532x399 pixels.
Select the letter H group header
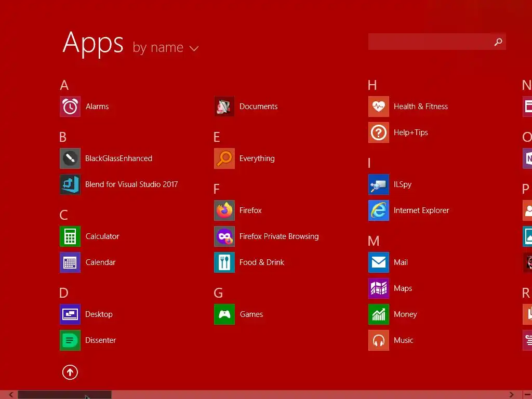pos(372,85)
